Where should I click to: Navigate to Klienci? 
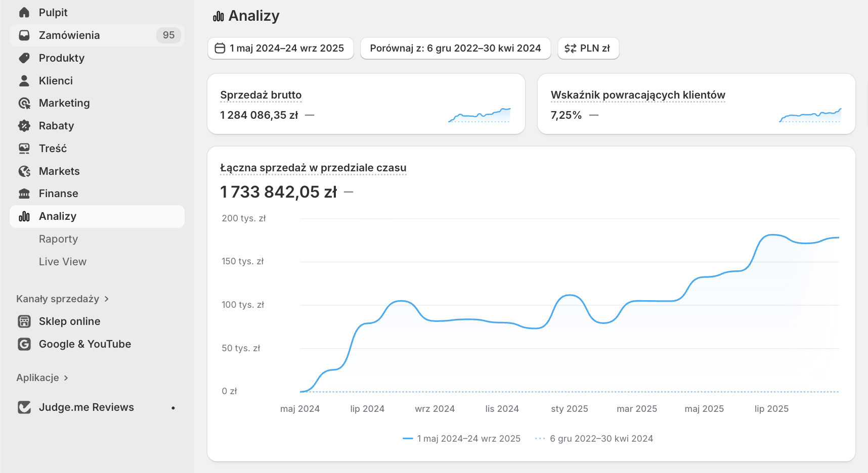coord(97,81)
